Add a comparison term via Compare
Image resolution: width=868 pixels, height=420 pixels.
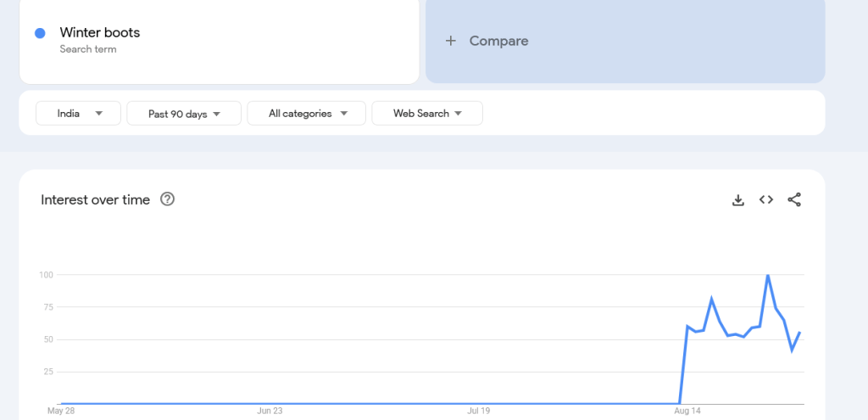click(625, 39)
